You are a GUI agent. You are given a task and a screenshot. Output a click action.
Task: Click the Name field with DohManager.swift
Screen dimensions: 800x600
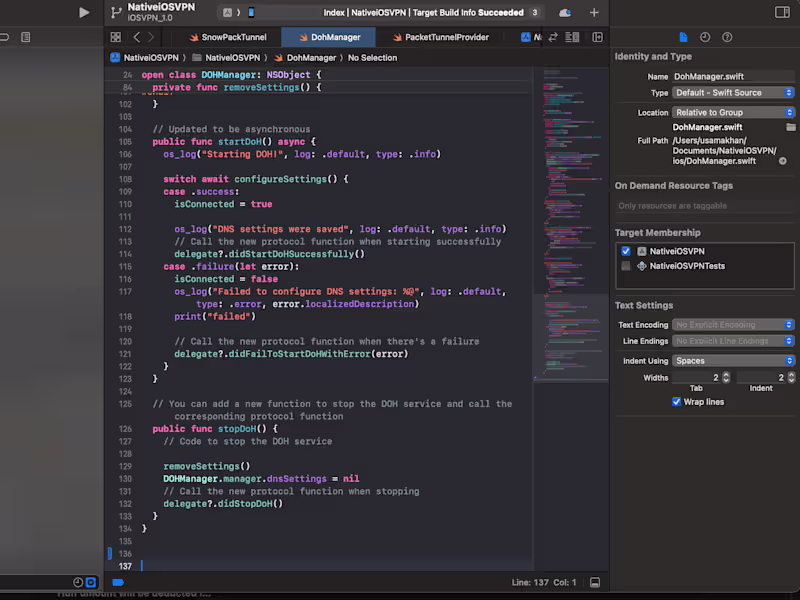tap(733, 76)
